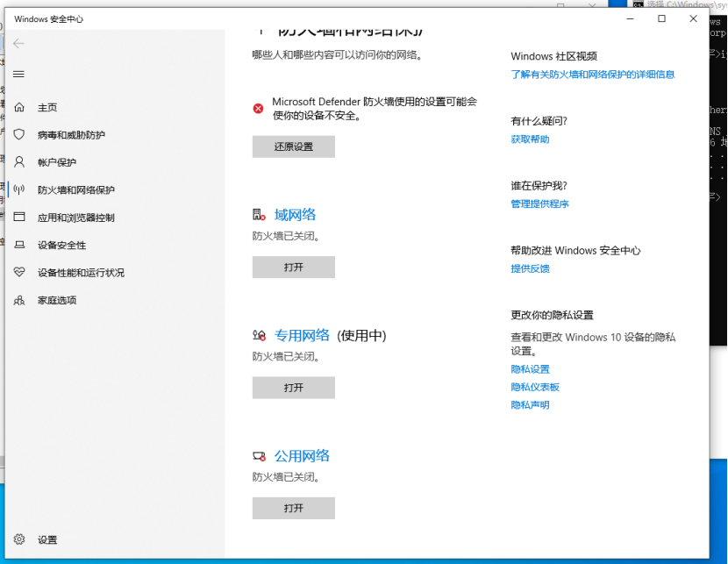This screenshot has width=728, height=564.
Task: Open 主页 in the sidebar
Action: click(47, 108)
